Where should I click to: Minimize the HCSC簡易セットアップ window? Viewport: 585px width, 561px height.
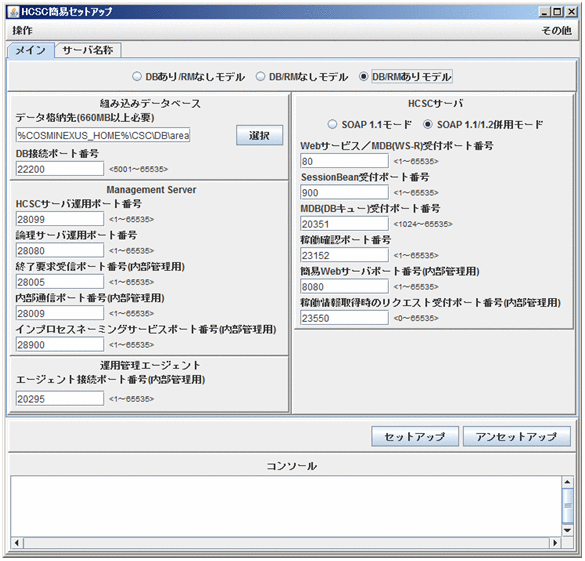tap(545, 12)
